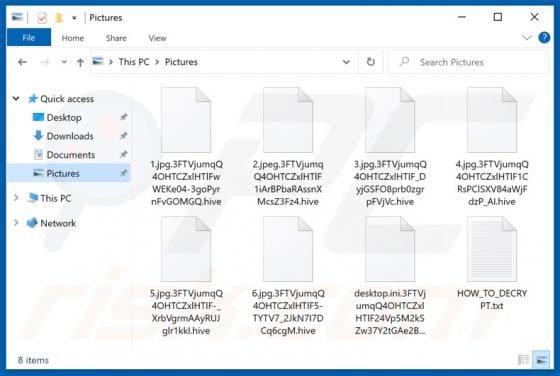This screenshot has height=376, width=560.
Task: Select Pictures in Quick access
Action: (x=63, y=173)
